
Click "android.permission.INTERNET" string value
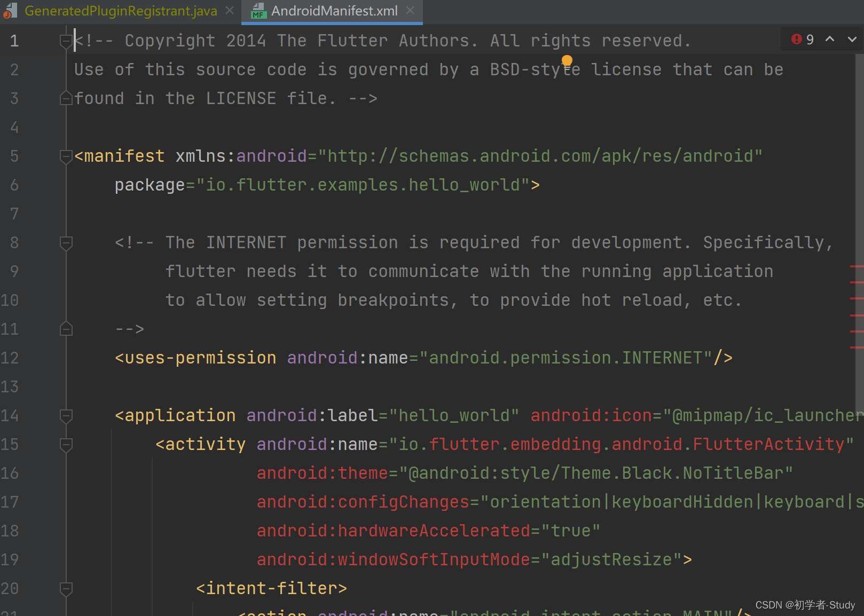coord(566,358)
